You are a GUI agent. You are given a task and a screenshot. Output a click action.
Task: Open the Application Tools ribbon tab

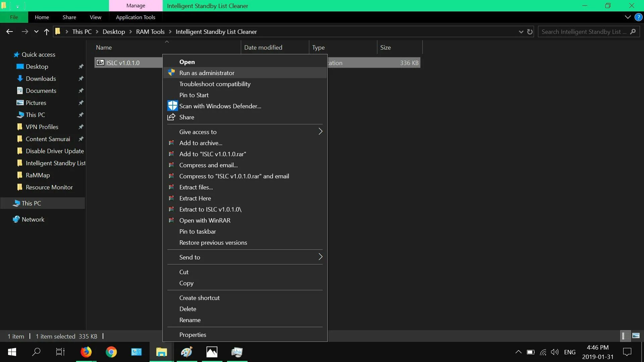point(136,17)
